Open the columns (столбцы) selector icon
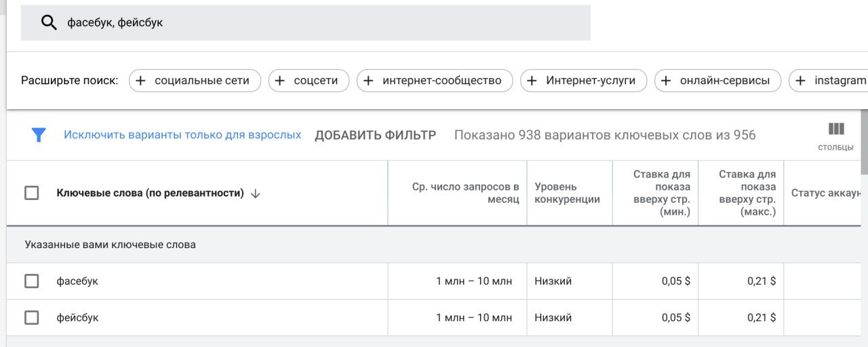Screen dimensions: 868x347 point(836,129)
